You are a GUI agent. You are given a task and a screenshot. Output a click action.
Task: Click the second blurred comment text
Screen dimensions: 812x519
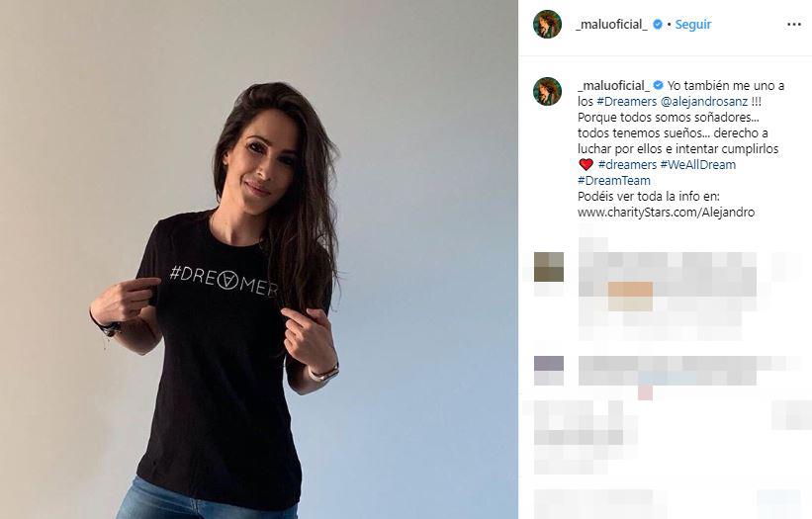coord(668,371)
